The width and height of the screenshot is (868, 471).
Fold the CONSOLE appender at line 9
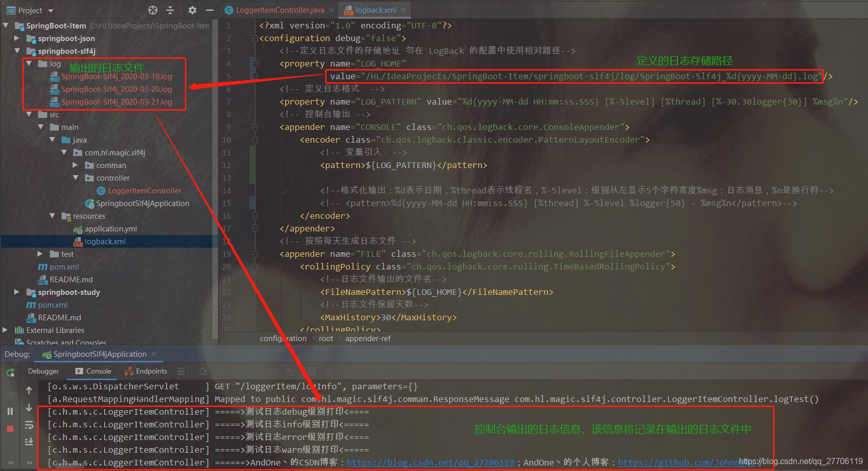[x=255, y=127]
